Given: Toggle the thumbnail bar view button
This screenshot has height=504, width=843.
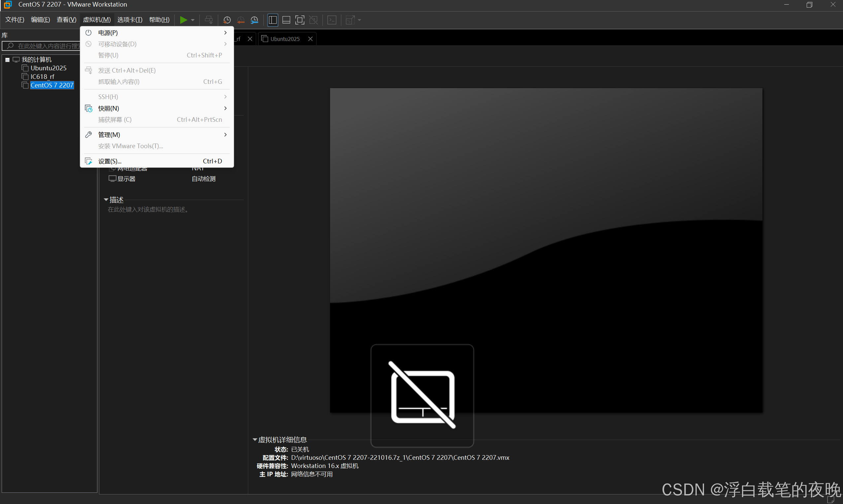Looking at the screenshot, I should [x=286, y=20].
